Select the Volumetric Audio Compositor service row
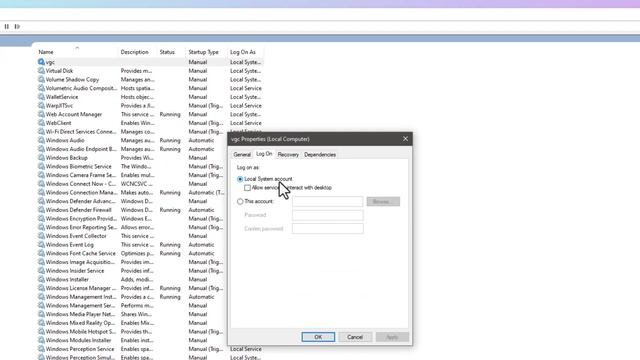The width and height of the screenshot is (640, 360). click(x=150, y=88)
